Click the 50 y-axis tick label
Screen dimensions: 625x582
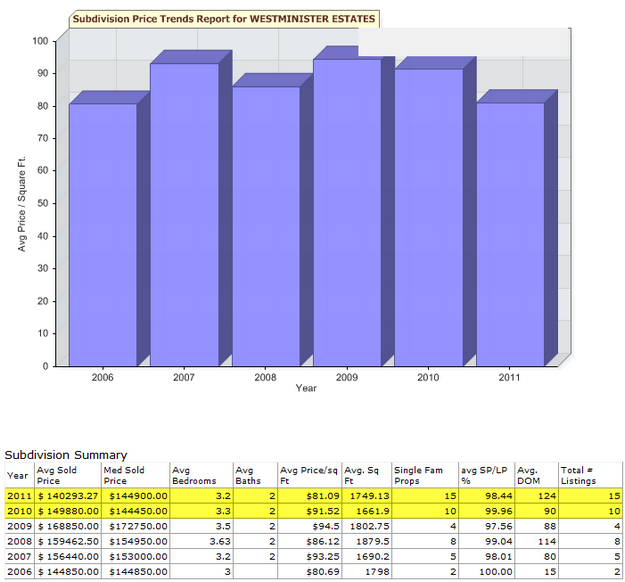tap(43, 203)
